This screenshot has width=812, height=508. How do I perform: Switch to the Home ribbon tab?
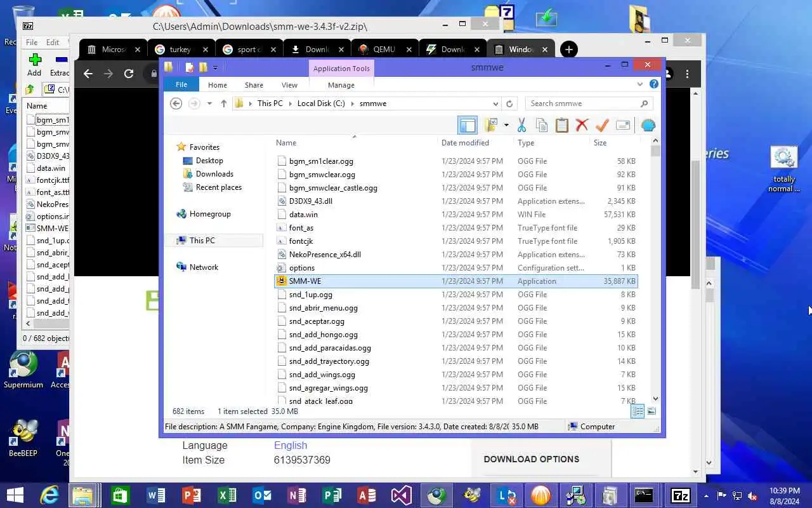tap(217, 84)
